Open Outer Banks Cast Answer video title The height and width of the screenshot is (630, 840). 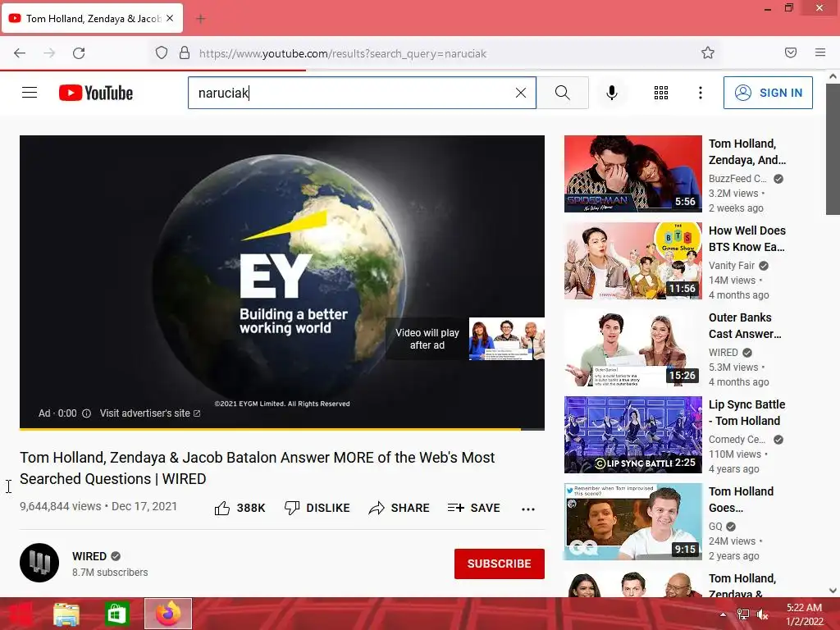(745, 325)
